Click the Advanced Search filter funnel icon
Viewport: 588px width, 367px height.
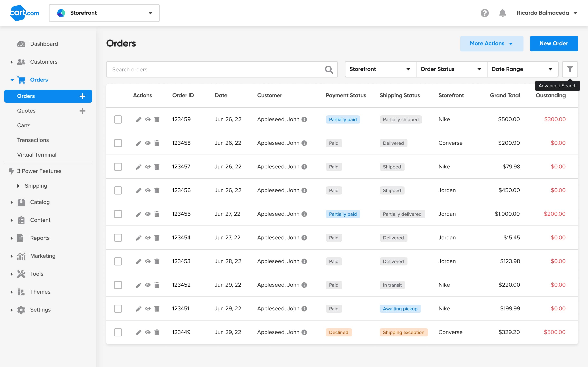tap(570, 69)
